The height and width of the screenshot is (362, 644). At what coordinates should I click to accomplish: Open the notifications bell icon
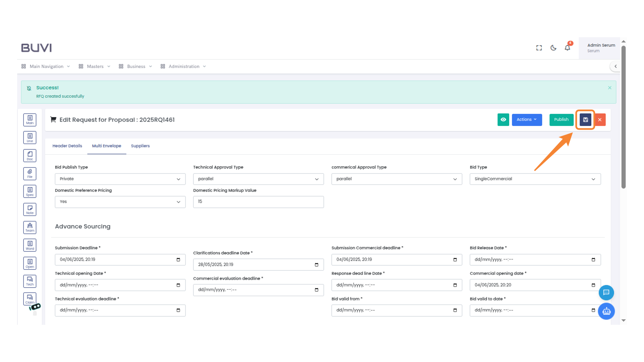click(x=567, y=48)
